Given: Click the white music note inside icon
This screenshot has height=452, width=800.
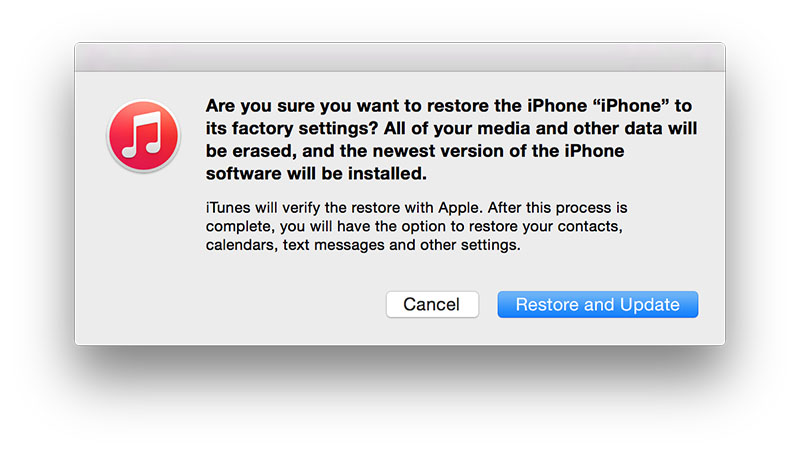Looking at the screenshot, I should (x=142, y=134).
